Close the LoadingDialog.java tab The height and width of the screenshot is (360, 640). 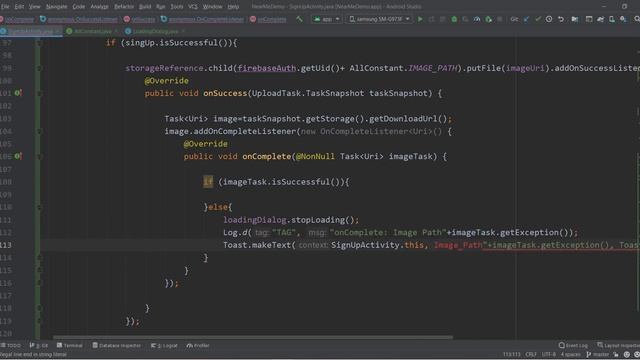pyautogui.click(x=183, y=31)
